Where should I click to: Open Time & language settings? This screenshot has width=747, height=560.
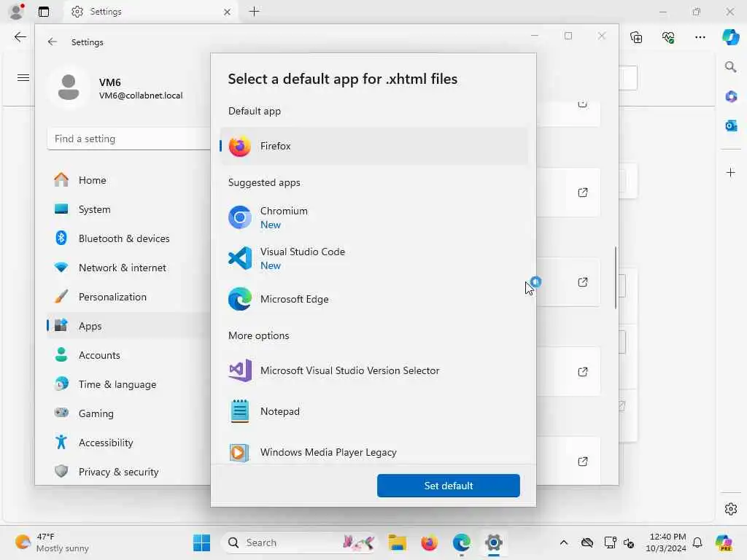coord(128,384)
